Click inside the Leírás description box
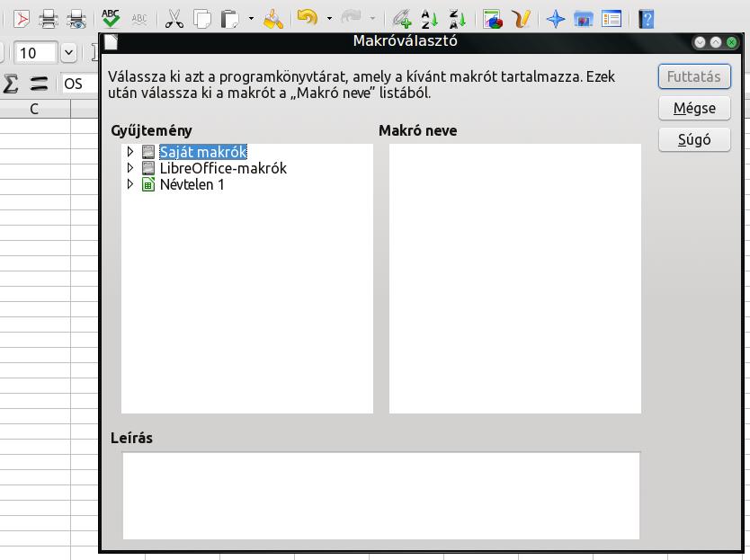This screenshot has height=560, width=750. [x=381, y=495]
